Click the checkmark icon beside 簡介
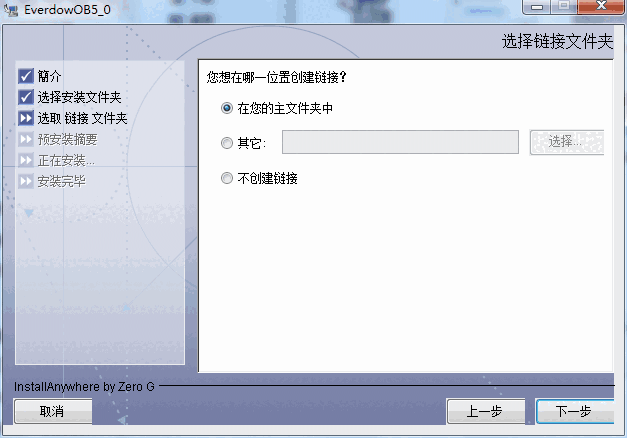Viewport: 627px width, 438px height. click(x=26, y=76)
